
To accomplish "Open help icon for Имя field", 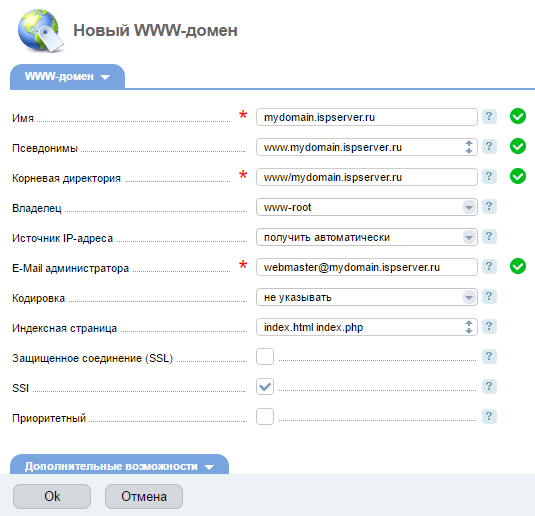I will (x=489, y=117).
